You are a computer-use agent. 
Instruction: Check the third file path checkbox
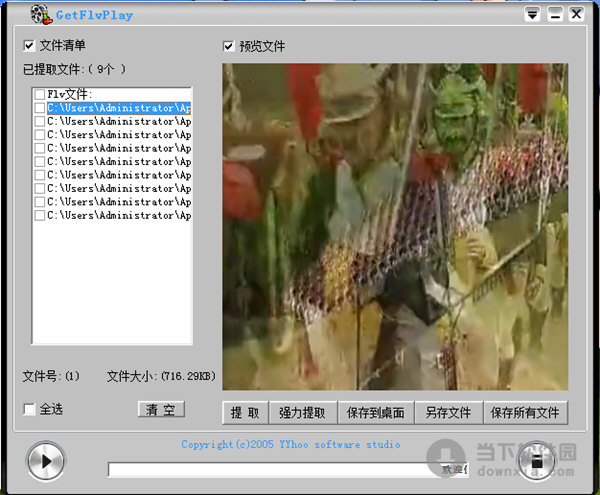pyautogui.click(x=39, y=135)
